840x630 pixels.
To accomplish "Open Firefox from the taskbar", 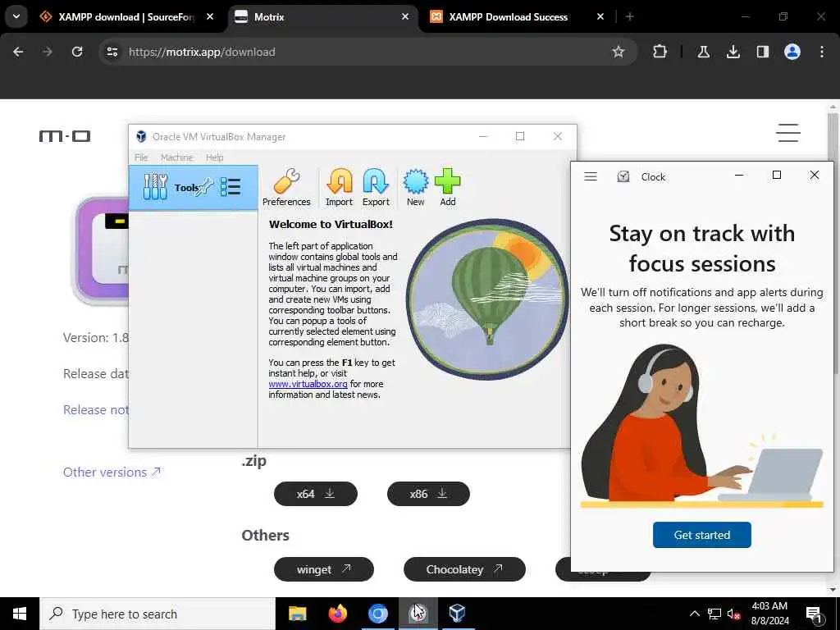I will tap(337, 614).
